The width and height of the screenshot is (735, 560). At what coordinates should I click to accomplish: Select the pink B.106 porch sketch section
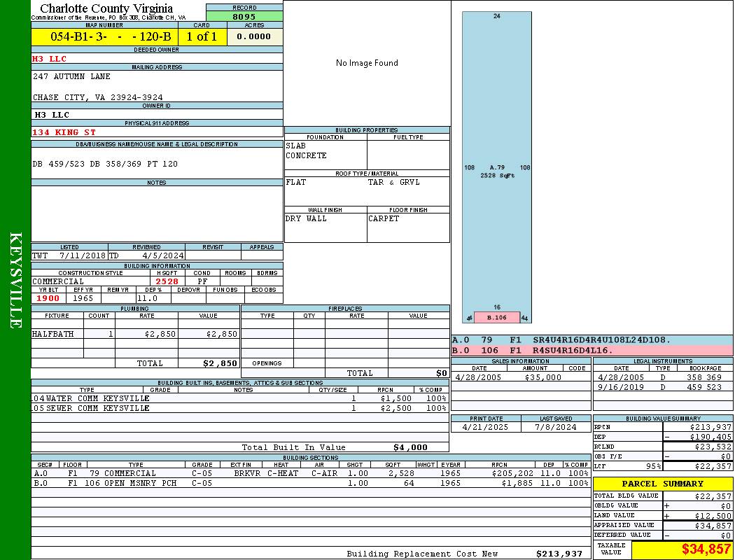point(496,318)
